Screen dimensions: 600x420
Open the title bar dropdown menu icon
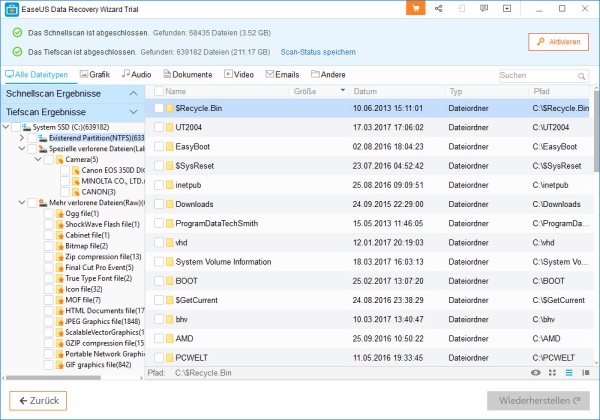coord(507,8)
